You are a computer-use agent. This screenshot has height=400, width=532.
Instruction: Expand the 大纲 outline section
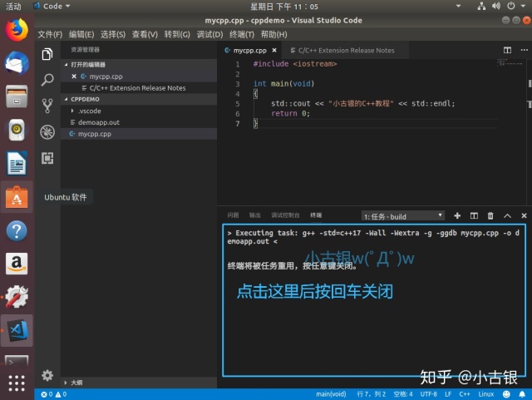[x=66, y=383]
